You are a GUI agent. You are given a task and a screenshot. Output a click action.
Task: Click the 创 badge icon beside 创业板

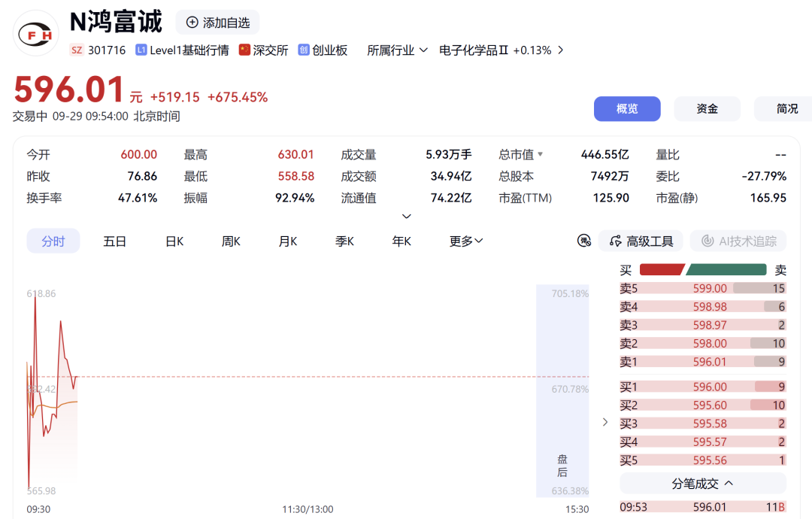point(304,50)
